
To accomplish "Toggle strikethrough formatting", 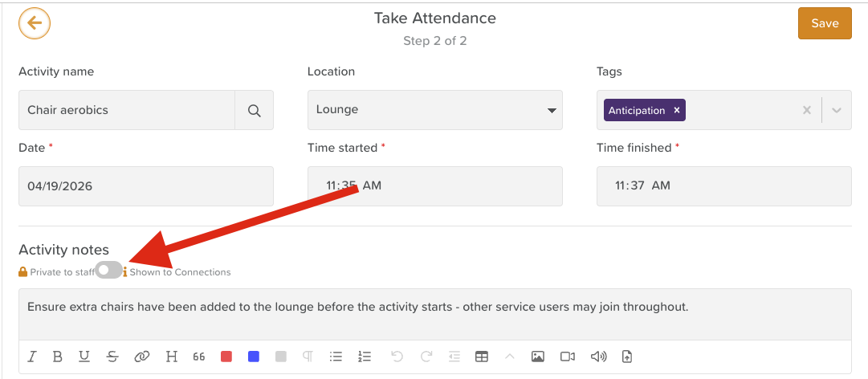I will 112,357.
